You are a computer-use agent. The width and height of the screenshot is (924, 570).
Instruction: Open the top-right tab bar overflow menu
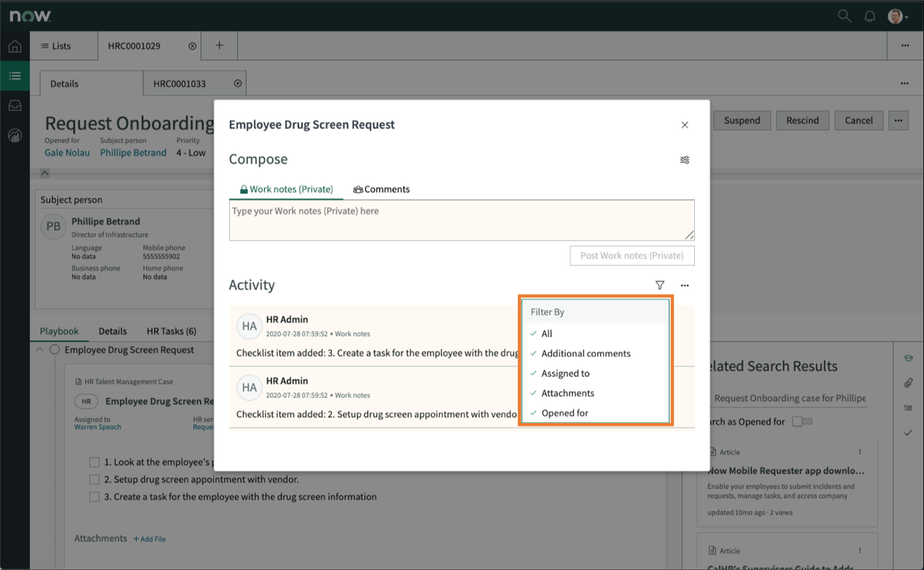coord(905,46)
